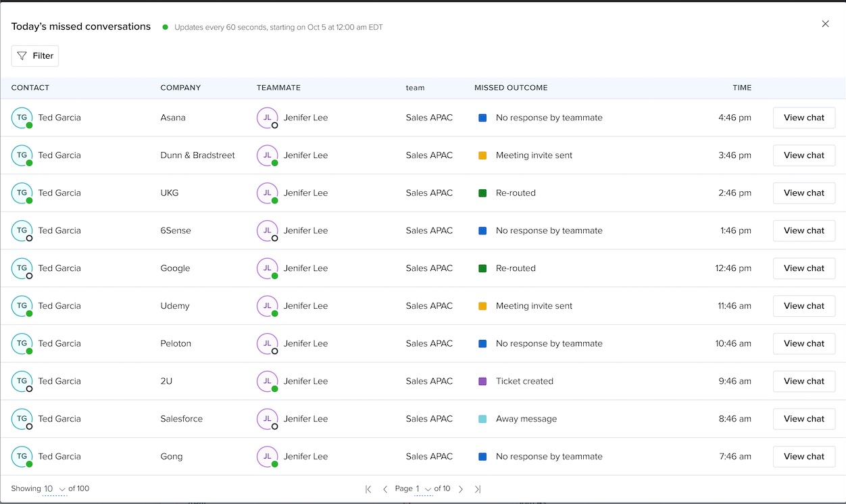Click the light blue Away message swatch

click(482, 419)
